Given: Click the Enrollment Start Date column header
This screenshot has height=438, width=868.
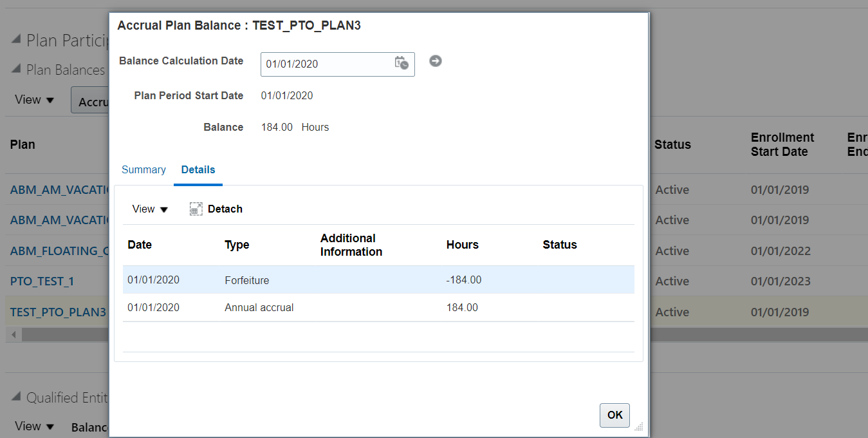Looking at the screenshot, I should [x=782, y=144].
